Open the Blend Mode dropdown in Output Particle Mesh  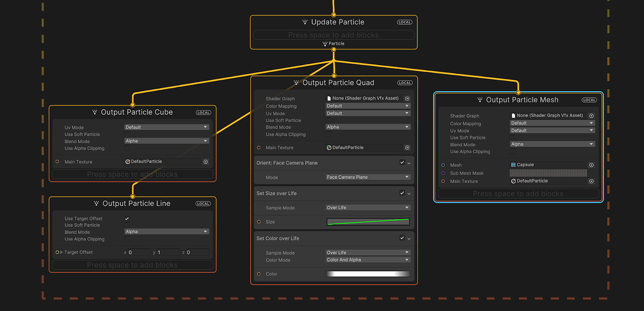coord(552,144)
